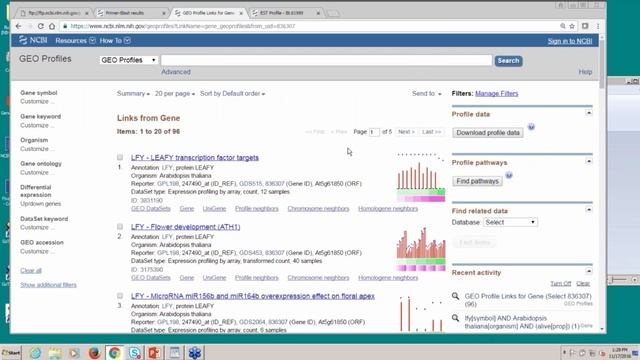Click the Find pathways button

(x=477, y=181)
